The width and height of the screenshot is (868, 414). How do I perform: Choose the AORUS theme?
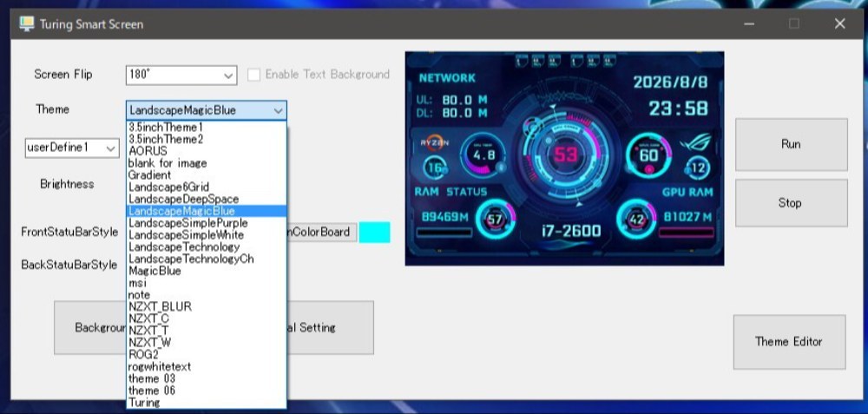pos(206,151)
